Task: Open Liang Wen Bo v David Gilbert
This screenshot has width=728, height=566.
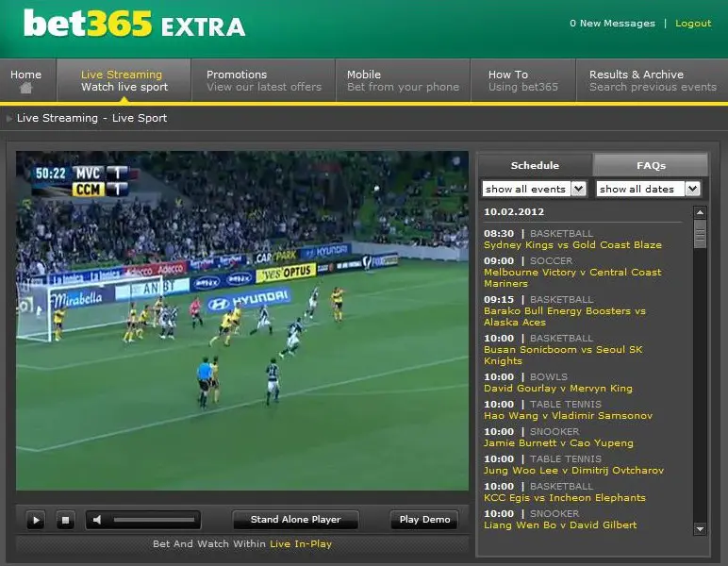Action: 560,525
